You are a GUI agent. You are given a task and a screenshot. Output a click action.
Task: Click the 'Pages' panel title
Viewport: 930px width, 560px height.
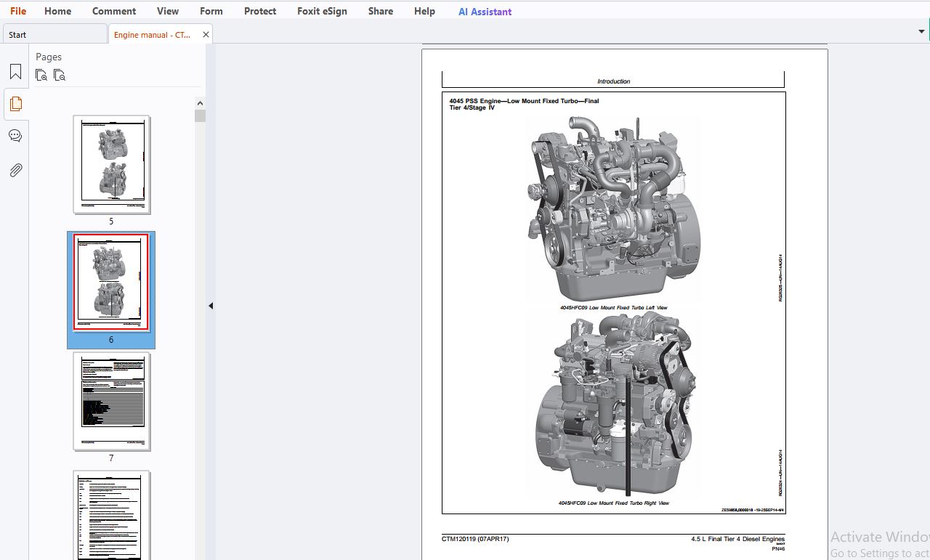click(49, 57)
